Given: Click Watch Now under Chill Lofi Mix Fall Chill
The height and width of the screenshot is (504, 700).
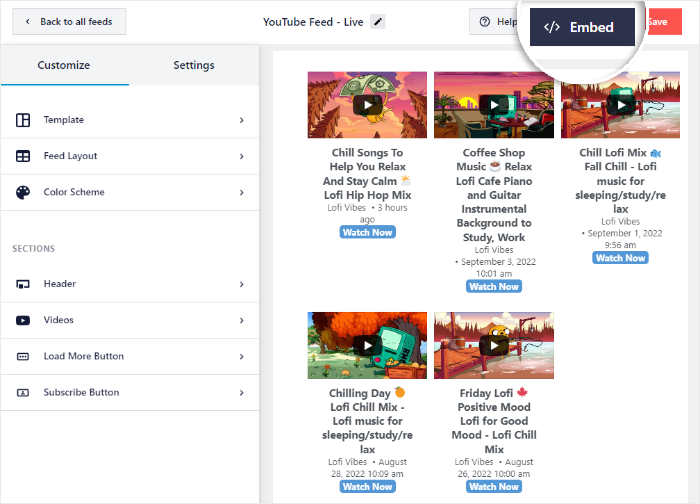Looking at the screenshot, I should [621, 258].
